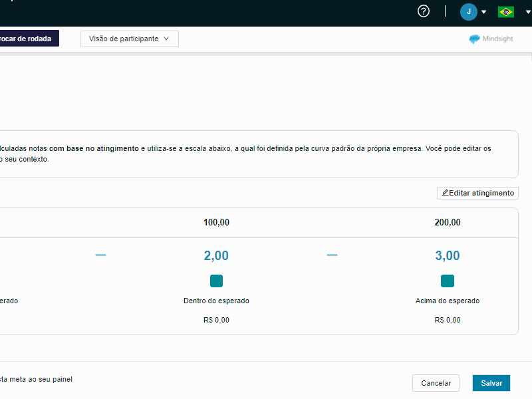Click the Brazilian flag language icon

coord(506,12)
